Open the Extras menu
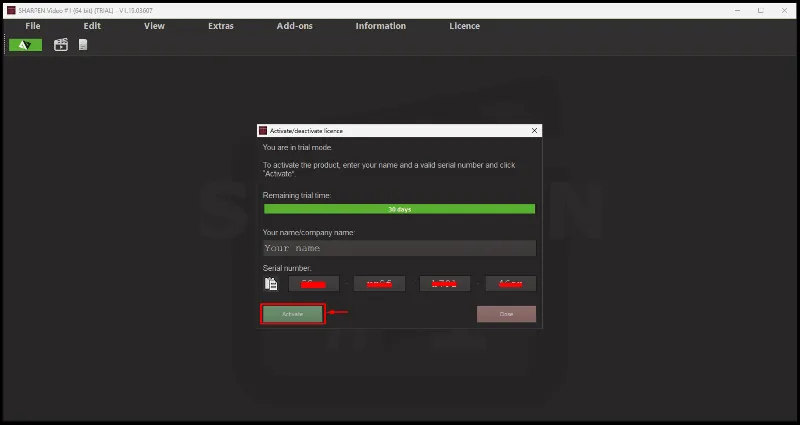This screenshot has height=425, width=800. (220, 26)
